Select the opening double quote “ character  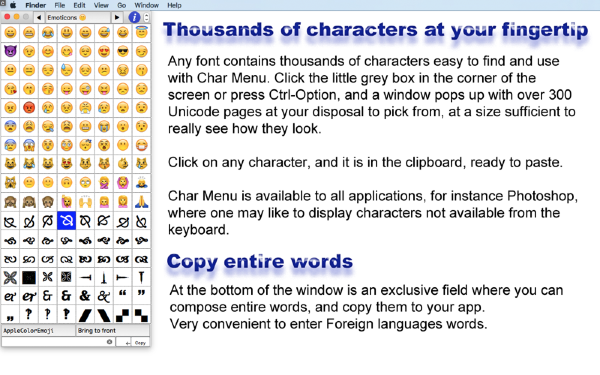tap(123, 294)
